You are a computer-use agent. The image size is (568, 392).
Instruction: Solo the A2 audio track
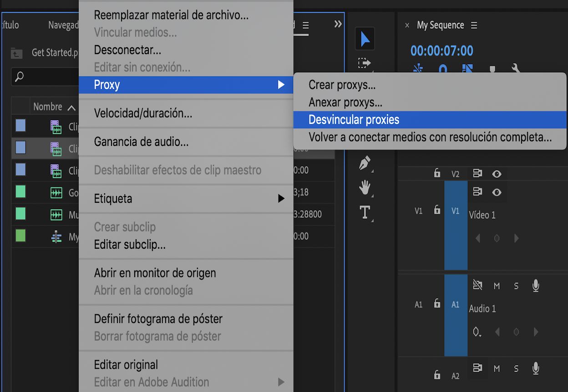[516, 368]
